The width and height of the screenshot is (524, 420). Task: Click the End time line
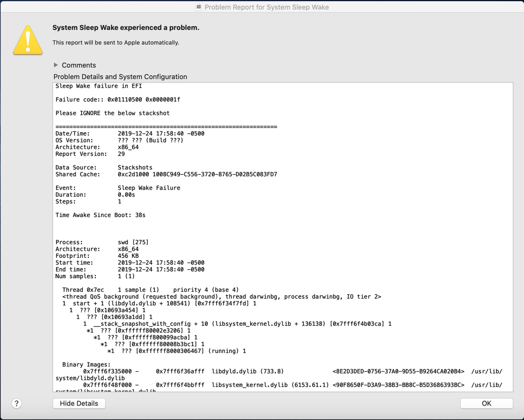pyautogui.click(x=130, y=269)
